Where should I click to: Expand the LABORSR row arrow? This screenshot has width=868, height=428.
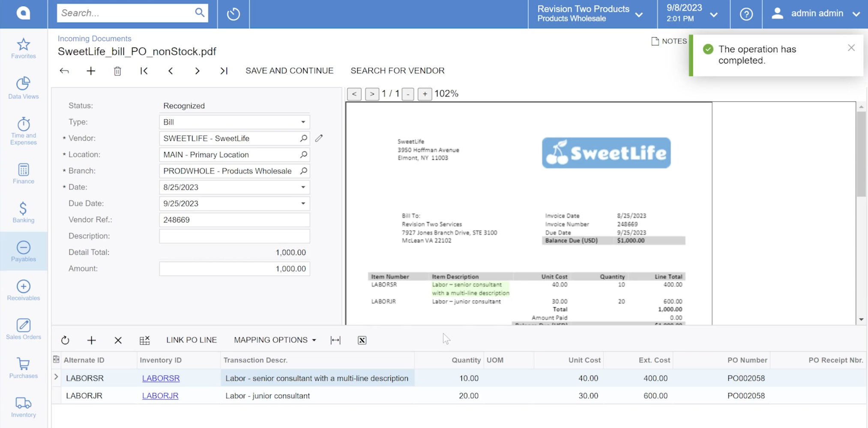(x=56, y=377)
